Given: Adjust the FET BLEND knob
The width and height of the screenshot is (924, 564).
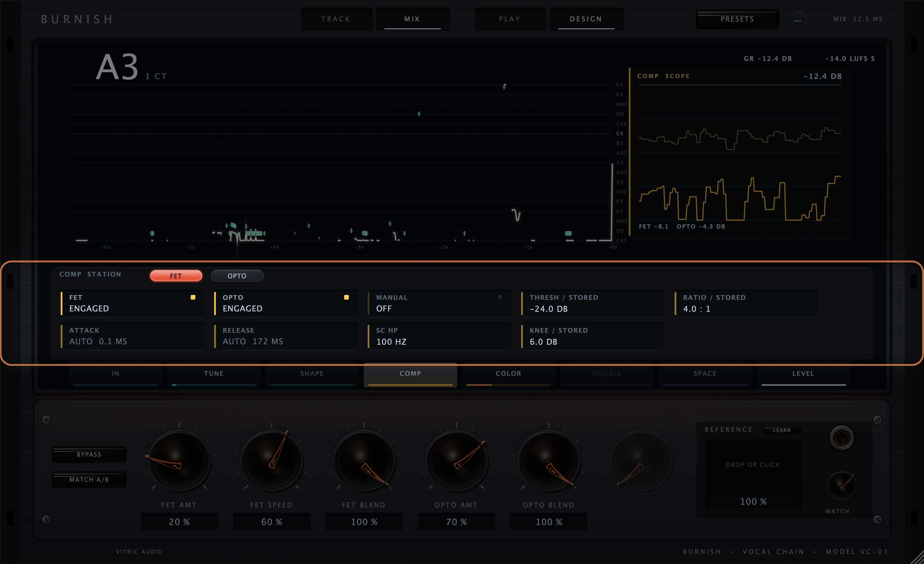Looking at the screenshot, I should pos(364,461).
